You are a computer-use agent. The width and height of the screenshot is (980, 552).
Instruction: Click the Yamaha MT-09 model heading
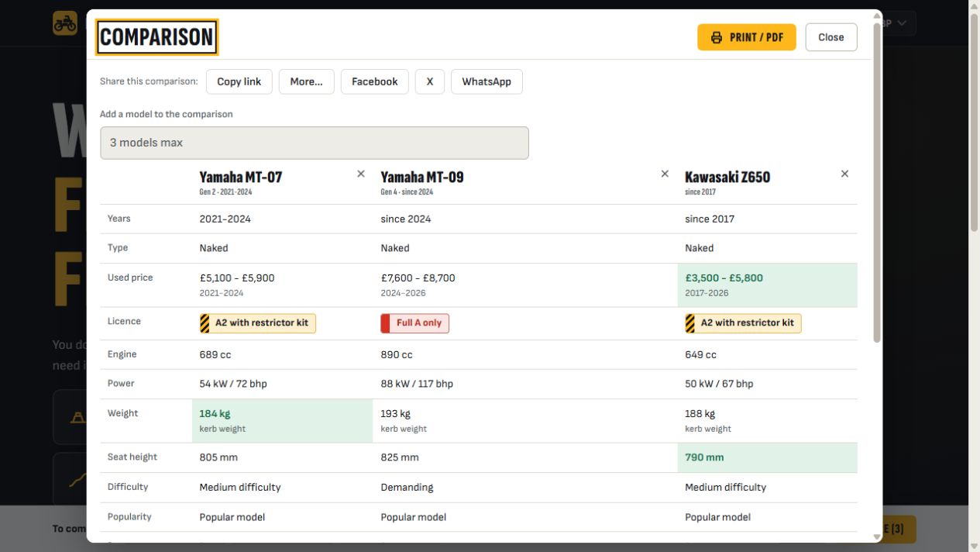click(422, 177)
